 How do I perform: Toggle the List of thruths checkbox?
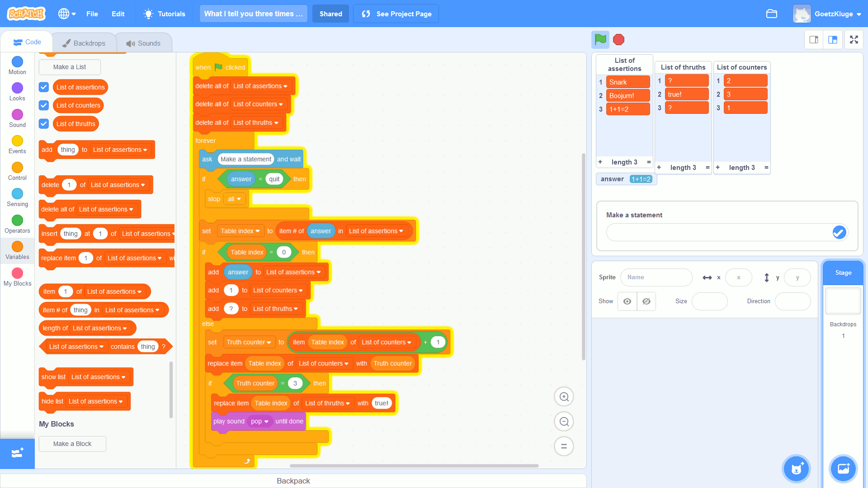pos(44,123)
